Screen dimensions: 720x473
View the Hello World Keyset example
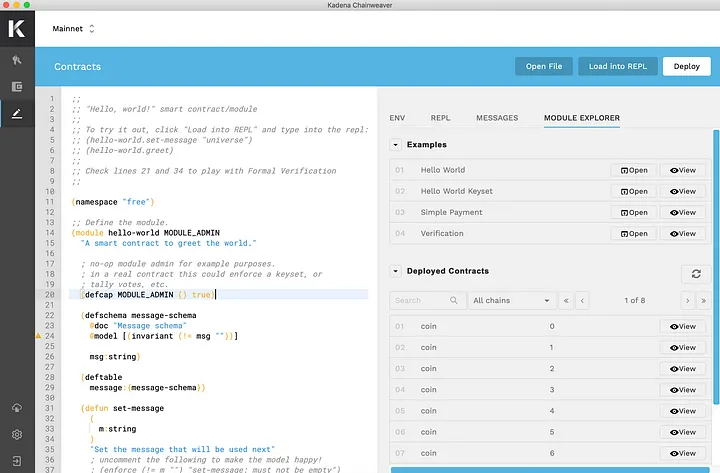coord(683,191)
